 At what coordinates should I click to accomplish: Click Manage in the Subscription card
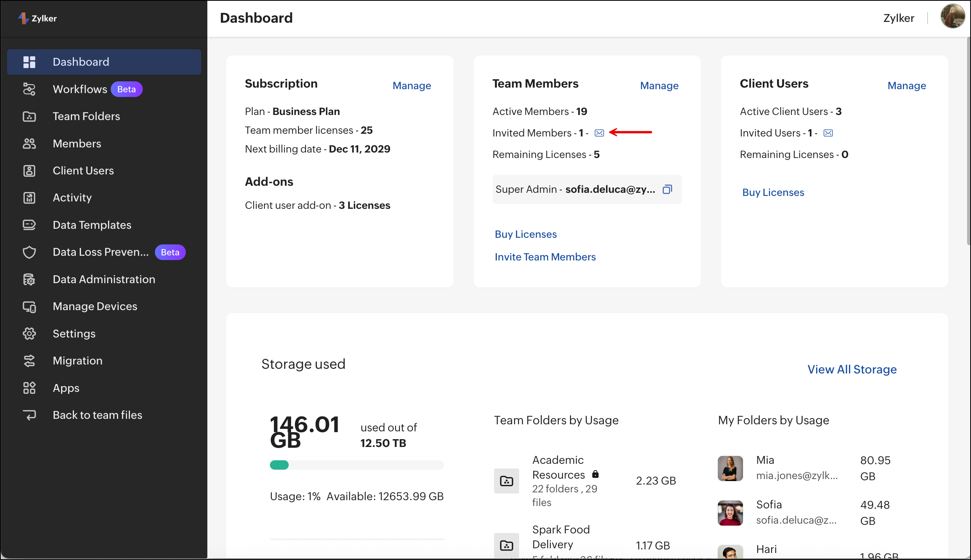click(x=412, y=86)
